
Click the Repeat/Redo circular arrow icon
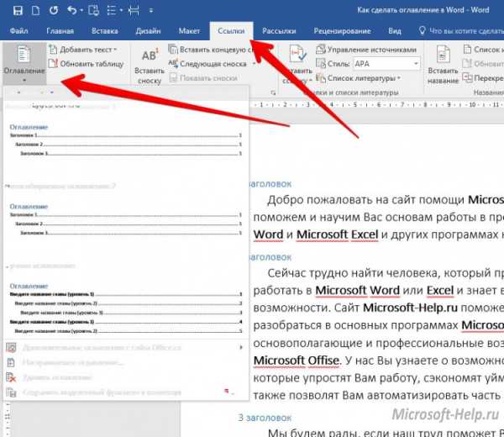54,11
